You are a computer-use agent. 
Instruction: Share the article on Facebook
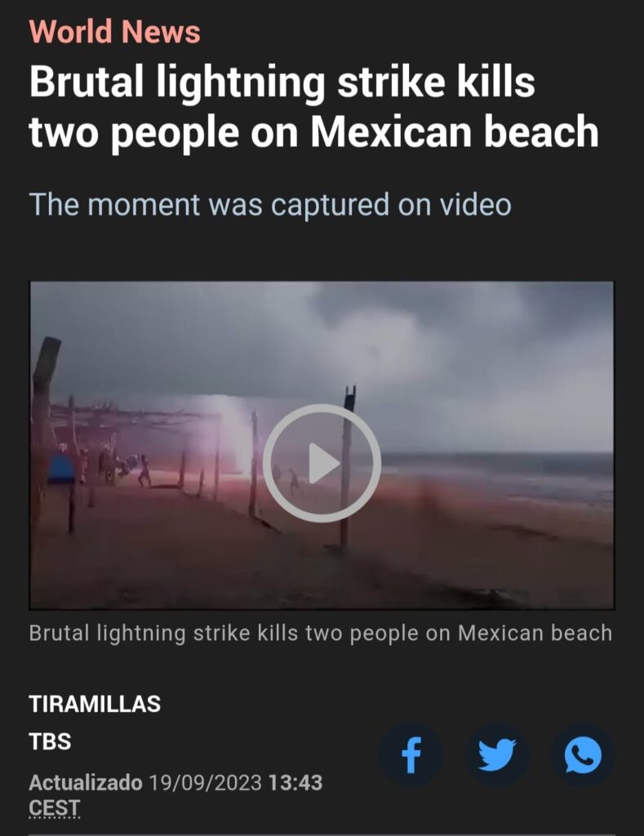411,755
